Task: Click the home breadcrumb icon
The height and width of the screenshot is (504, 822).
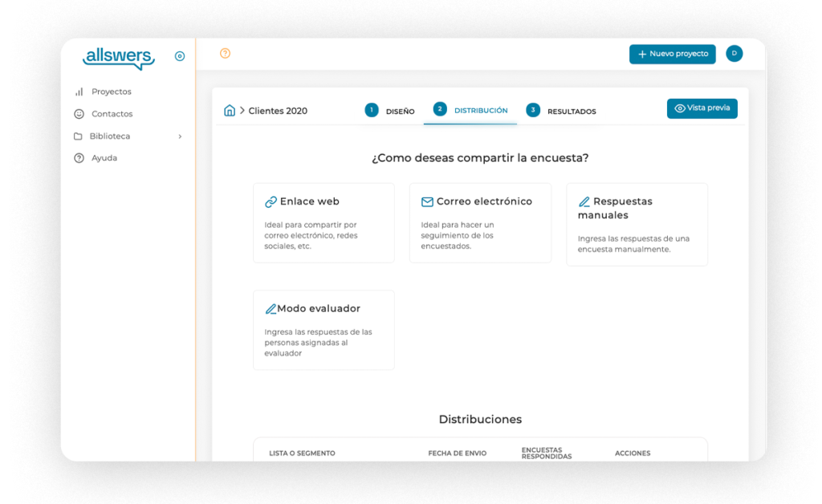Action: tap(230, 110)
